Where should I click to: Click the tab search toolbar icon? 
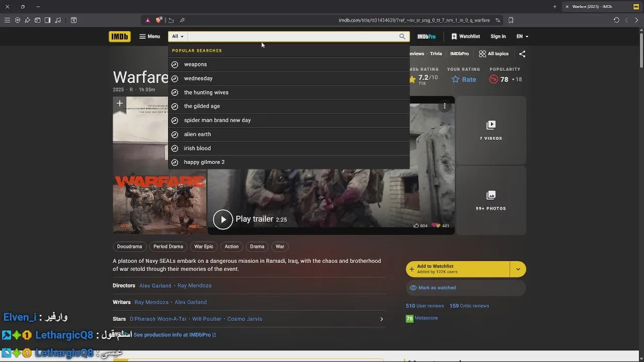tap(73, 20)
